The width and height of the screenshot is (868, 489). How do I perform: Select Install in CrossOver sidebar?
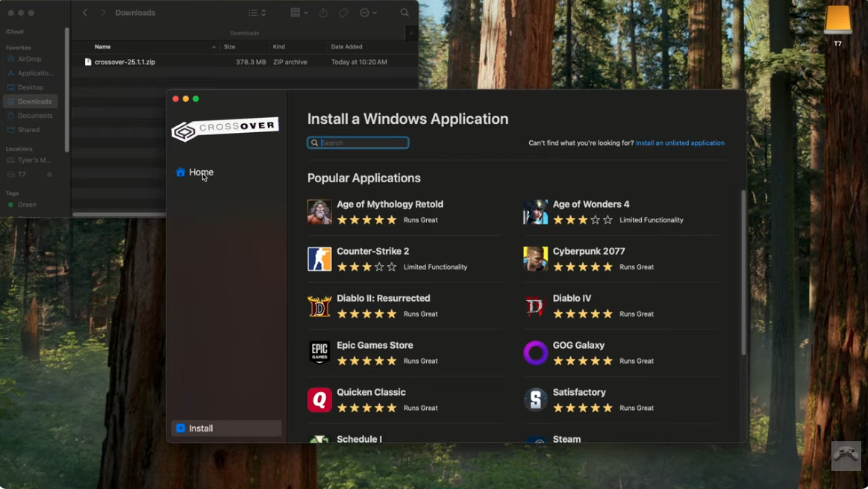(226, 428)
